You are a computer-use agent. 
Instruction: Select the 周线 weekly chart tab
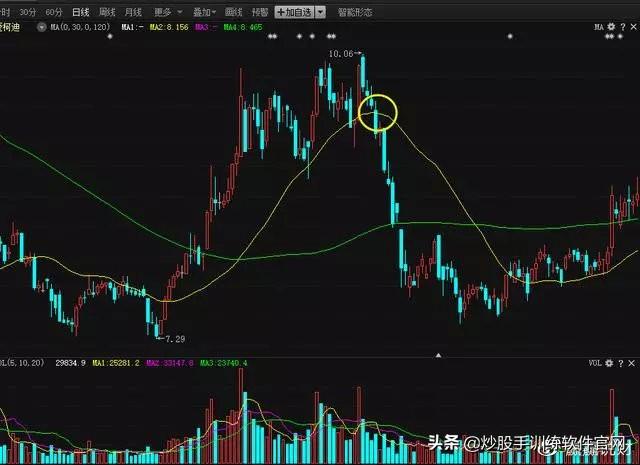[107, 12]
